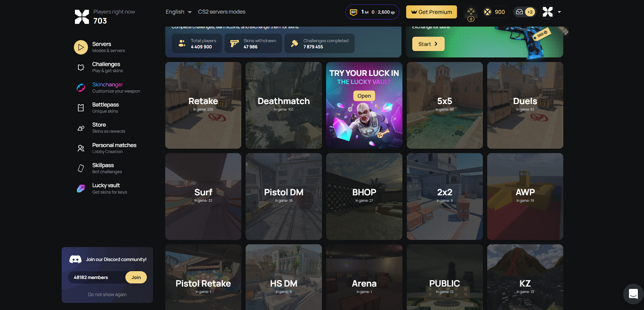
Task: Click the Discord logo icon
Action: click(x=75, y=259)
